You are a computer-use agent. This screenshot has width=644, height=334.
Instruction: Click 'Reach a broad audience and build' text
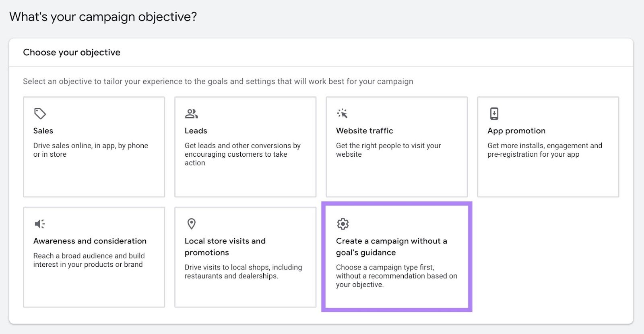click(x=89, y=260)
